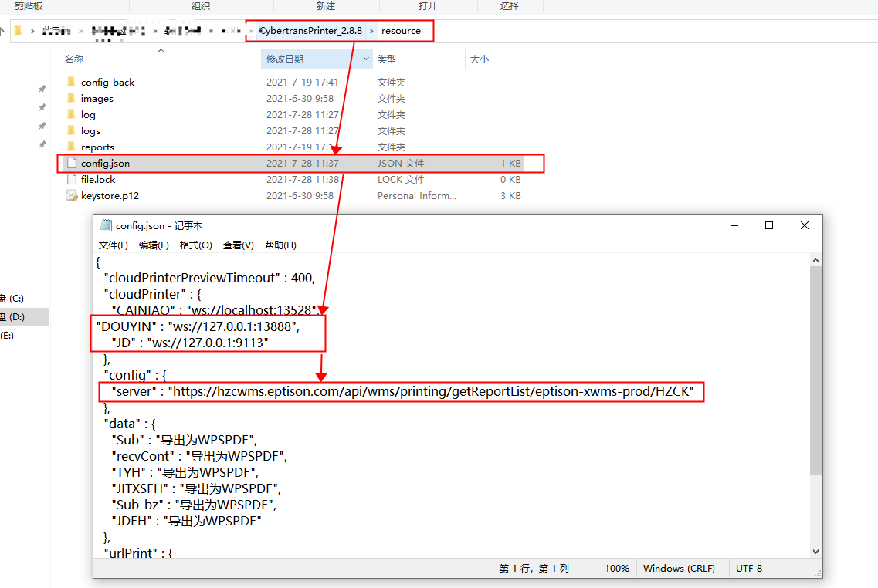The height and width of the screenshot is (588, 878).
Task: Open the logs folder
Action: tap(90, 131)
